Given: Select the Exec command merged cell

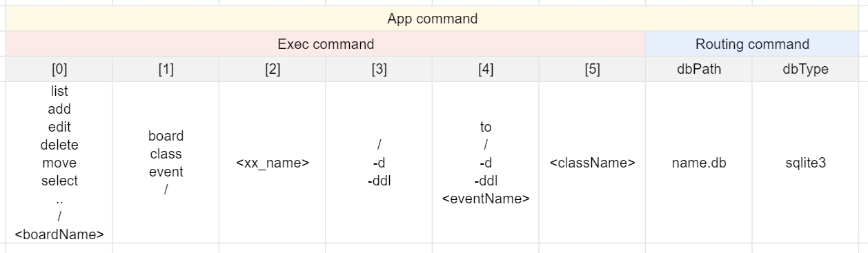Looking at the screenshot, I should click(x=326, y=44).
